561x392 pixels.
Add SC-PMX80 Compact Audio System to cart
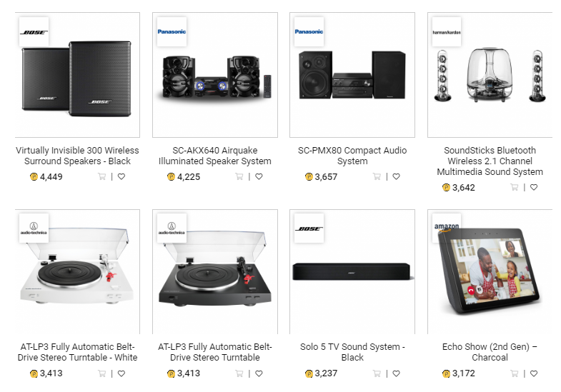pos(376,176)
